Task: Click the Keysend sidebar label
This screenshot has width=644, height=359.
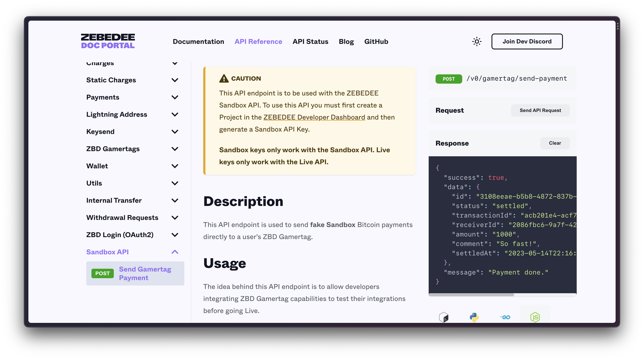Action: click(100, 132)
